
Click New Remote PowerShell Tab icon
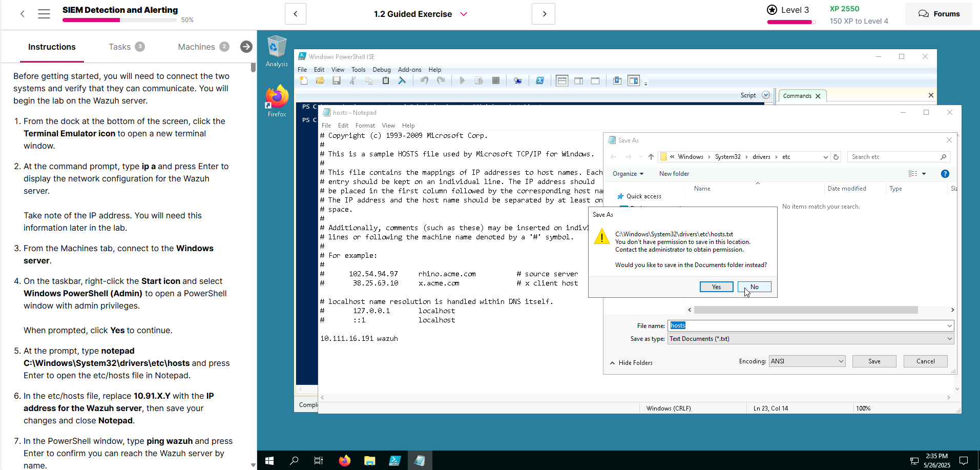click(518, 80)
